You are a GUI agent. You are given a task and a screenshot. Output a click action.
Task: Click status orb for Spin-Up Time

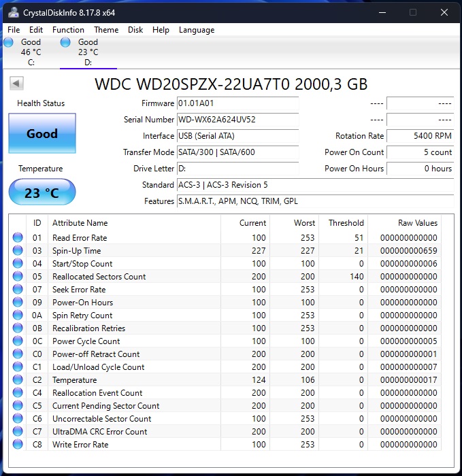click(18, 250)
